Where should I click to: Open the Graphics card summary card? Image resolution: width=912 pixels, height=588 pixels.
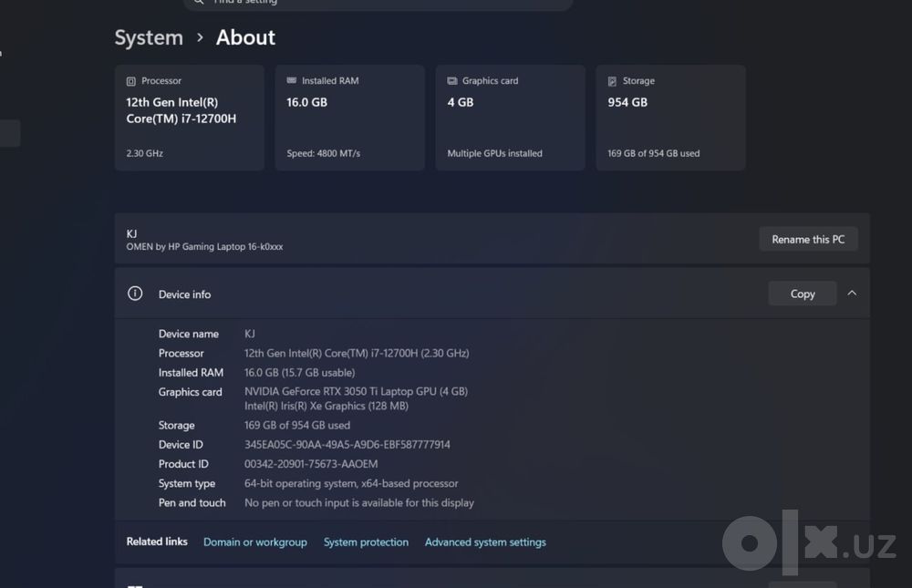[510, 118]
